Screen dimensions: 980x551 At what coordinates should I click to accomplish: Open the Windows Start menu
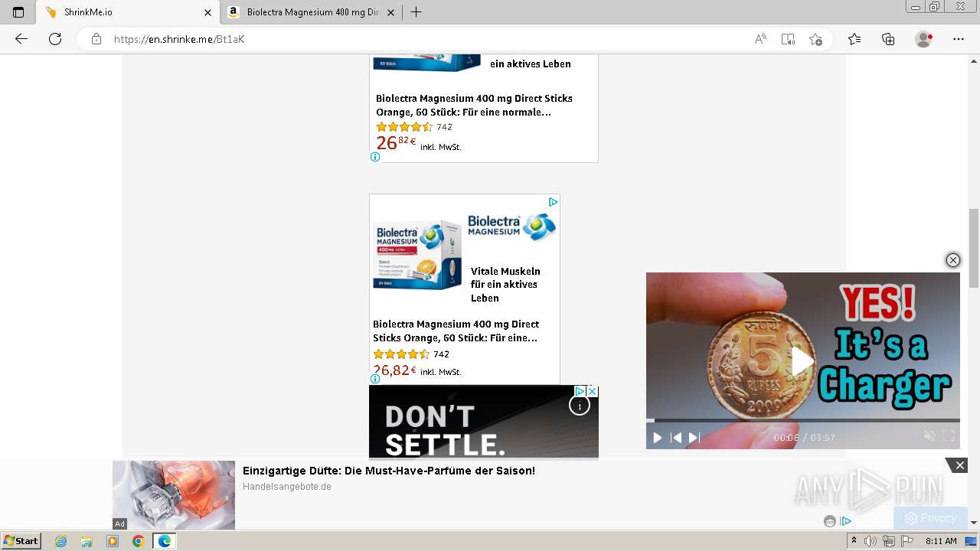click(x=21, y=541)
